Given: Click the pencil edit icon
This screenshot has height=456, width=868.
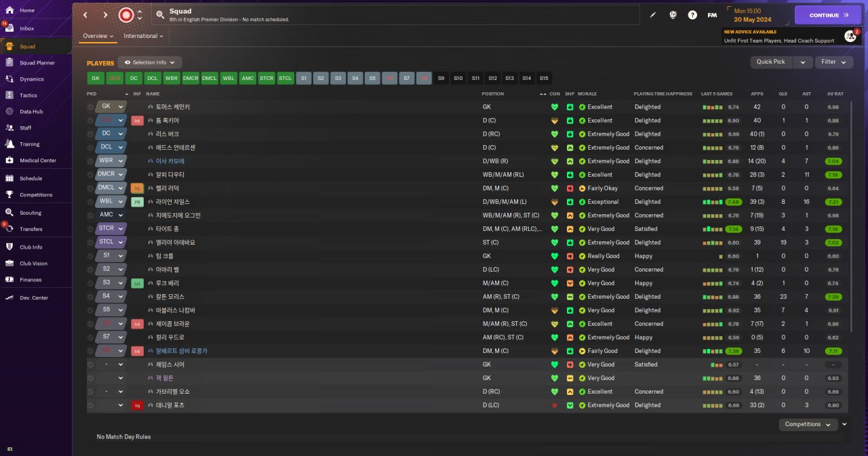Looking at the screenshot, I should point(653,15).
